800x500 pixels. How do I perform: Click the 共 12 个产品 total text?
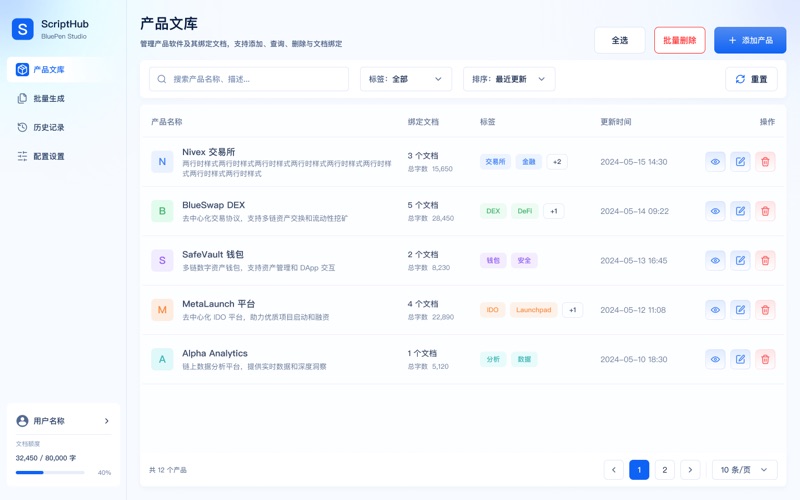point(168,470)
